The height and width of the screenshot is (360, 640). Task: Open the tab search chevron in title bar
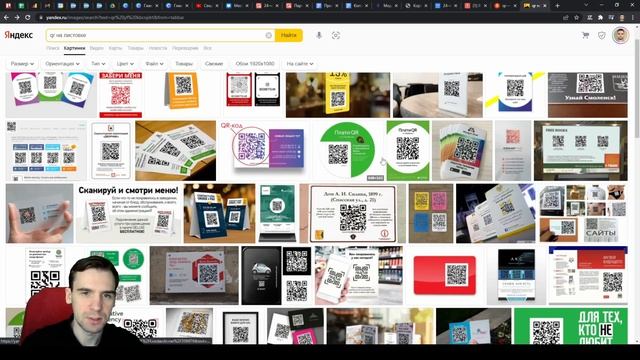point(586,5)
